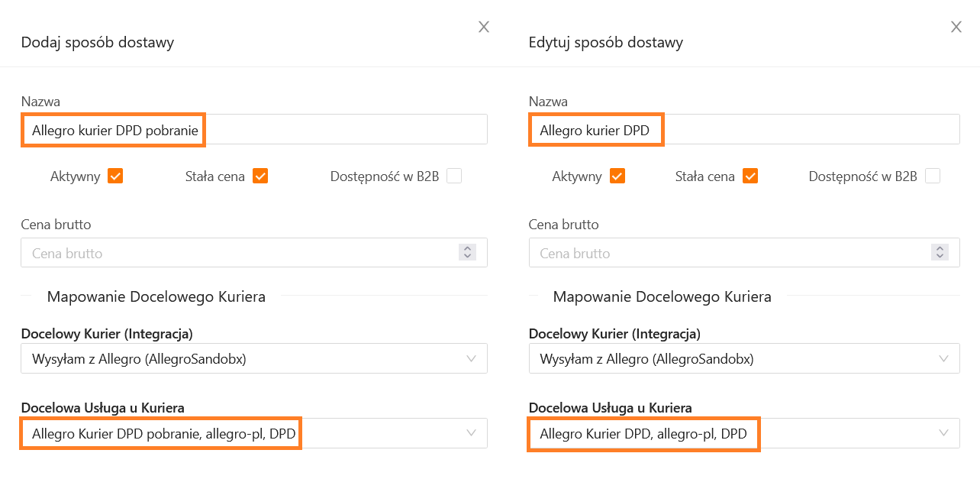Close the Dodaj sposób dostawy dialog
This screenshot has height=492, width=980.
click(484, 28)
